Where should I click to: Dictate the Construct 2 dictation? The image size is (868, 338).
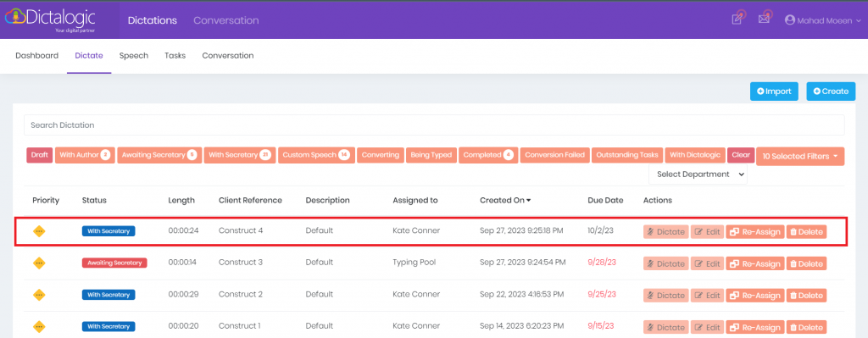[666, 296]
